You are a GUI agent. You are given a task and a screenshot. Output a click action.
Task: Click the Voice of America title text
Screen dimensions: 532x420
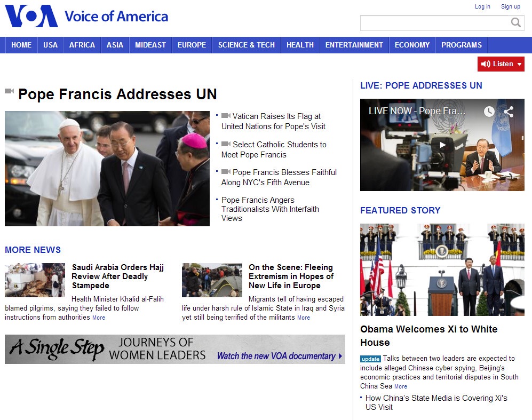tap(116, 17)
